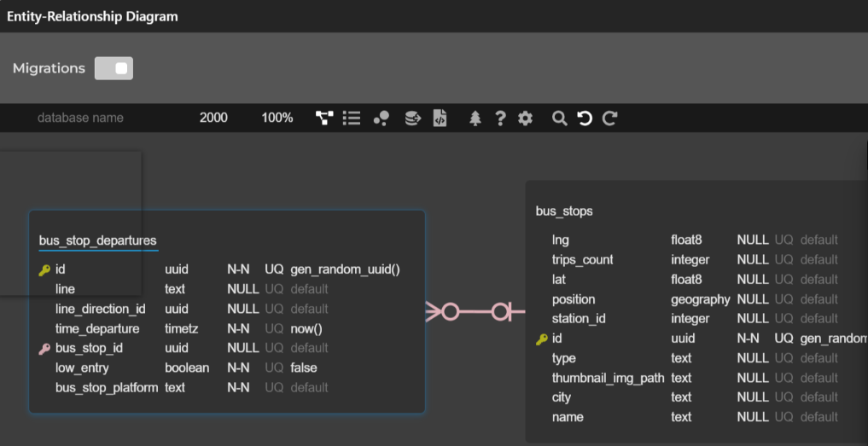This screenshot has width=868, height=446.
Task: Click the undo arrow icon
Action: tap(585, 119)
